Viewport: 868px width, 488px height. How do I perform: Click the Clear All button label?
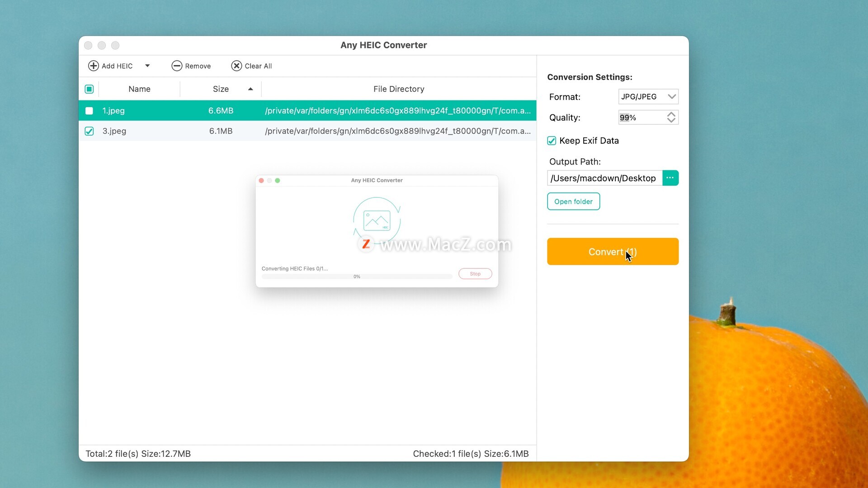click(x=258, y=66)
